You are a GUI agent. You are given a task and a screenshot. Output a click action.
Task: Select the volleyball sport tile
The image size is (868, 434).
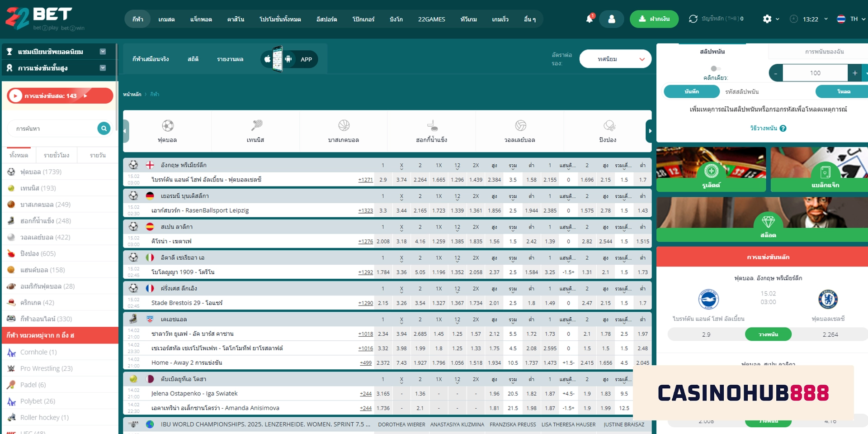[x=520, y=131]
